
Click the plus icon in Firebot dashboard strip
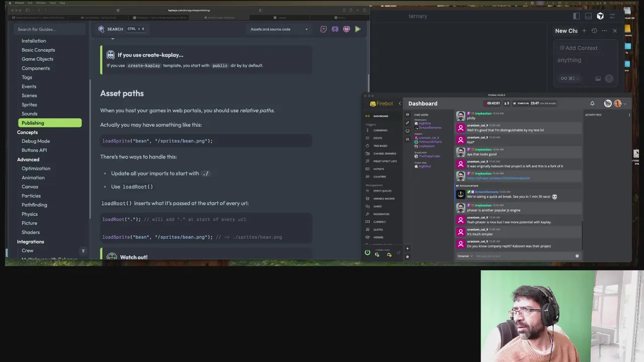point(408,248)
